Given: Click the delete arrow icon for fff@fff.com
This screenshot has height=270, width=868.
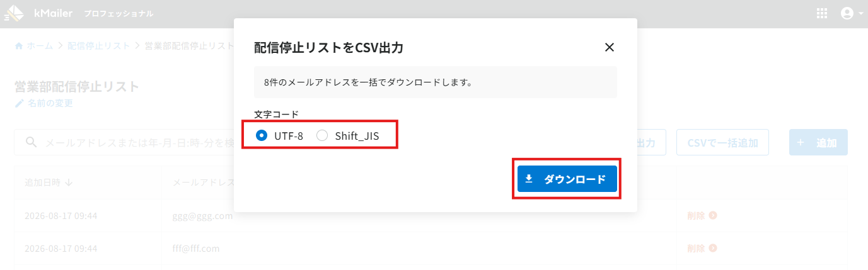Looking at the screenshot, I should coord(713,249).
